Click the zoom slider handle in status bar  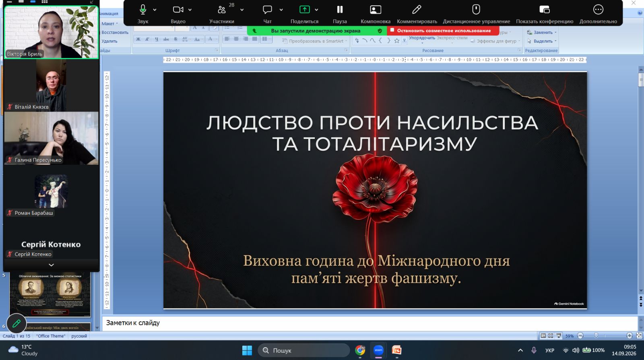[x=596, y=335]
